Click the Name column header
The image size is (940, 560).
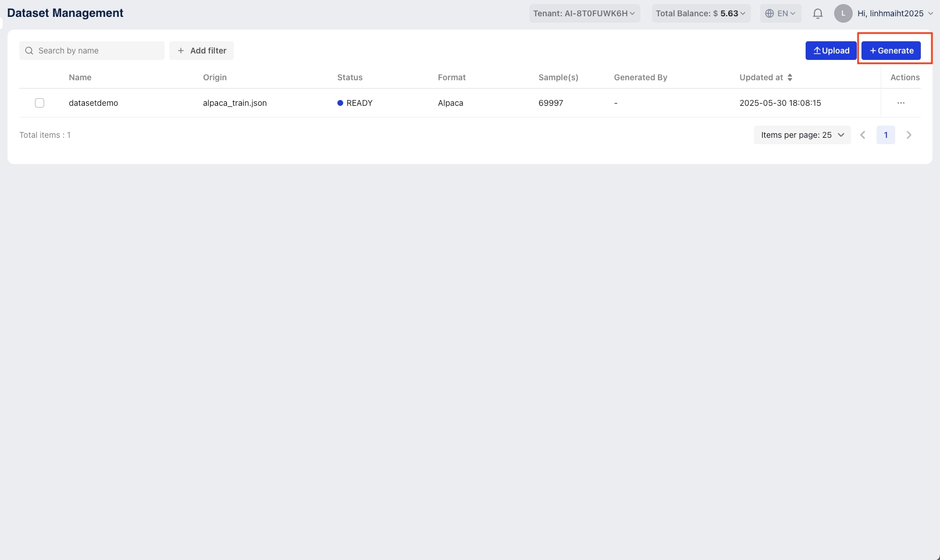[x=80, y=77]
